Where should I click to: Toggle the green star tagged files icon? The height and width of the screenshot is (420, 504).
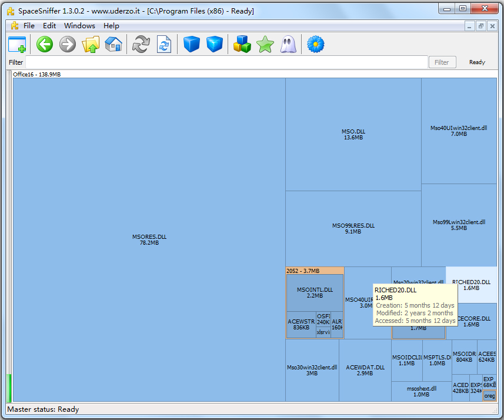tap(265, 44)
